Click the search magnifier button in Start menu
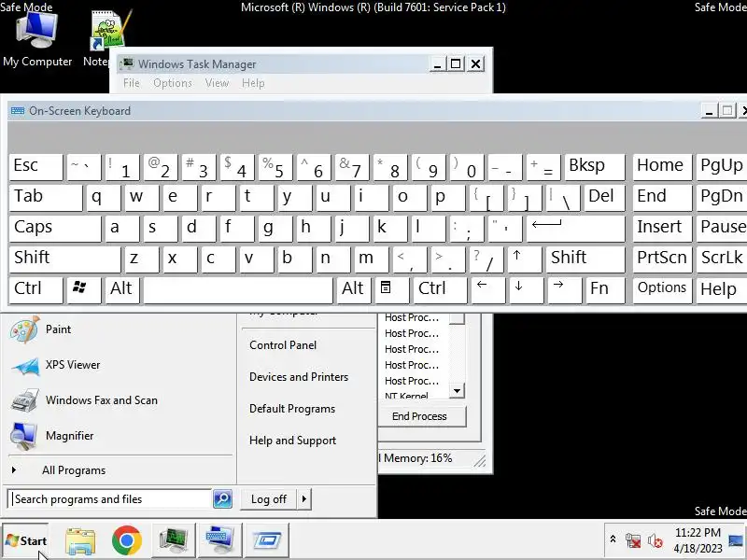The image size is (747, 560). [x=222, y=499]
